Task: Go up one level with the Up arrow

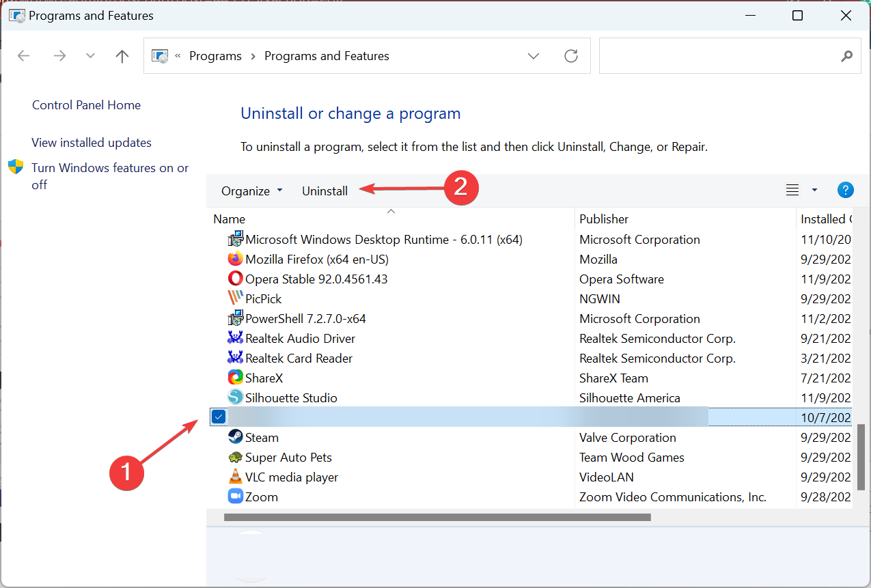Action: [122, 56]
